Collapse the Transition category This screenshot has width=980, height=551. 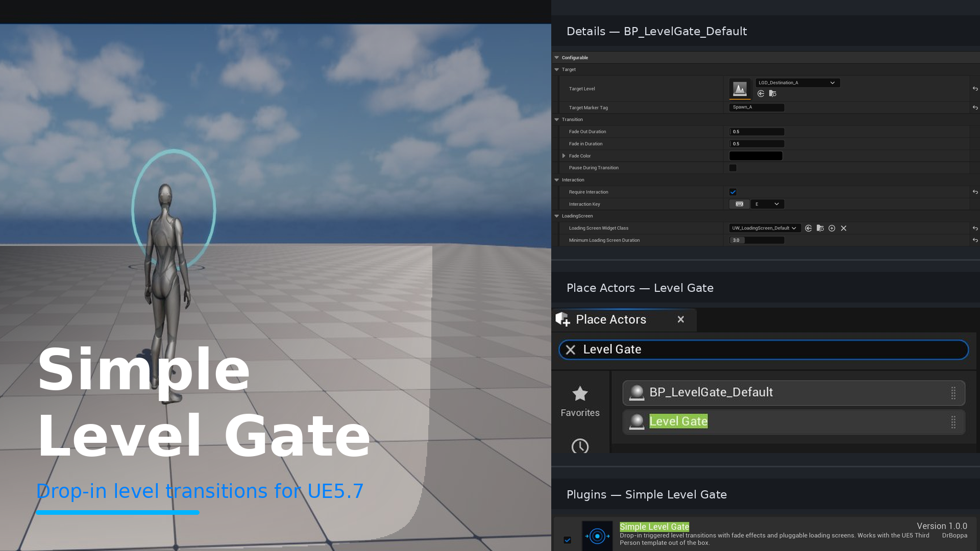point(557,119)
